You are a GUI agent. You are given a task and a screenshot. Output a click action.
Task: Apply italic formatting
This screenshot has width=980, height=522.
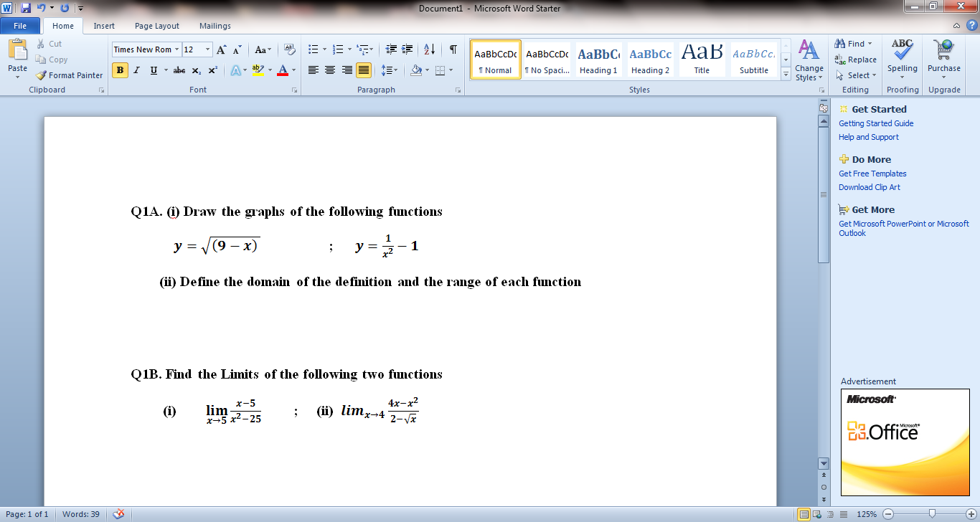click(x=136, y=70)
